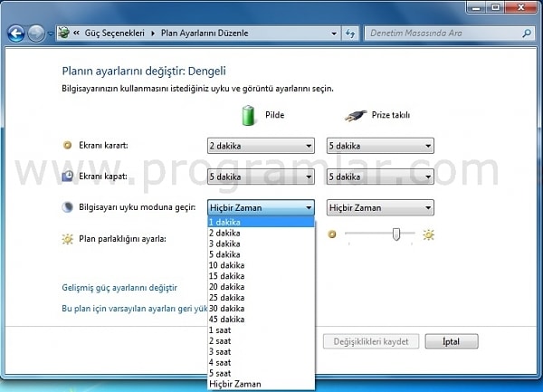Click the Forward navigation arrow
The image size is (543, 392).
(36, 33)
